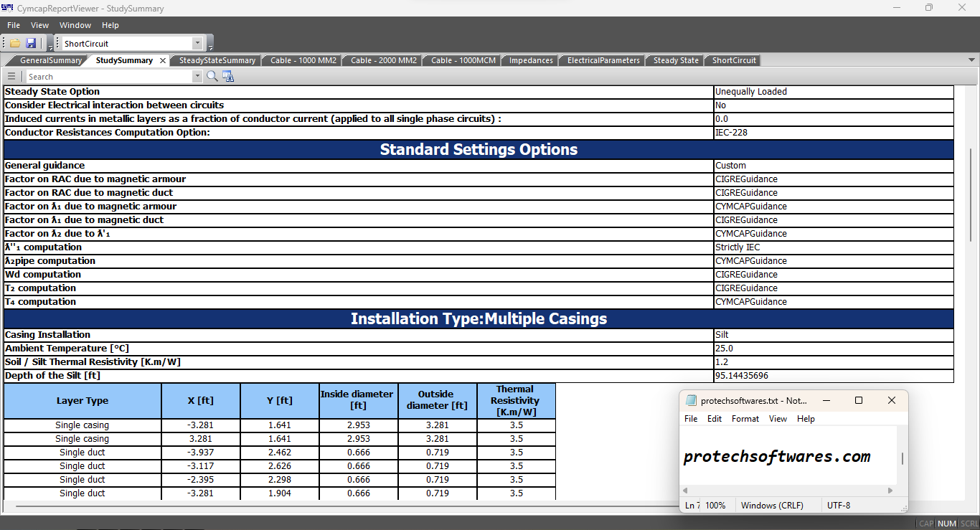Screen dimensions: 980x530
Task: Click the 2.626 Y value cell
Action: click(x=280, y=466)
